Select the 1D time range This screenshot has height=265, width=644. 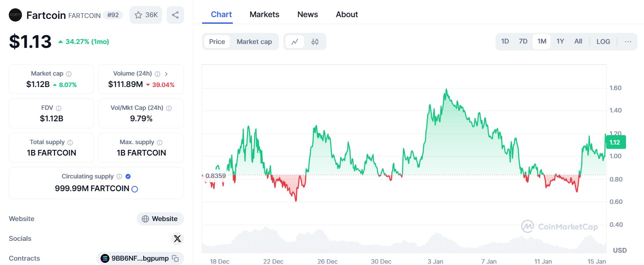click(x=505, y=41)
